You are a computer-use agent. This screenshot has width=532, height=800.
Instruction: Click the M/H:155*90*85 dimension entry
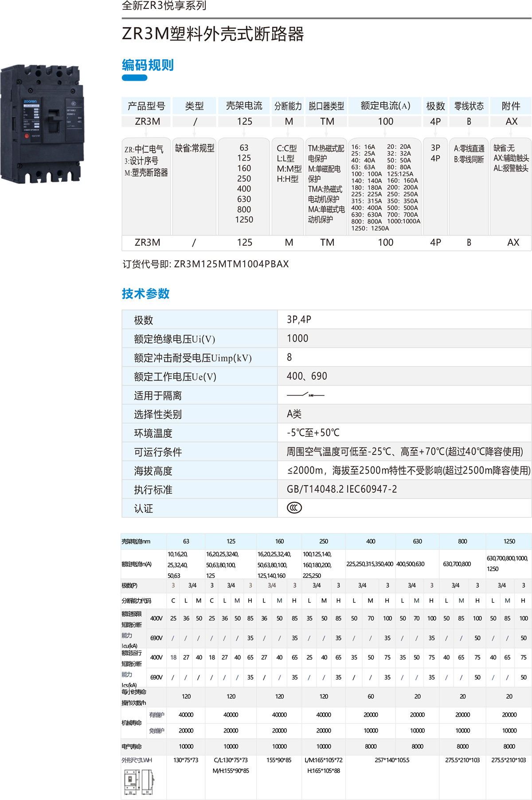click(231, 771)
